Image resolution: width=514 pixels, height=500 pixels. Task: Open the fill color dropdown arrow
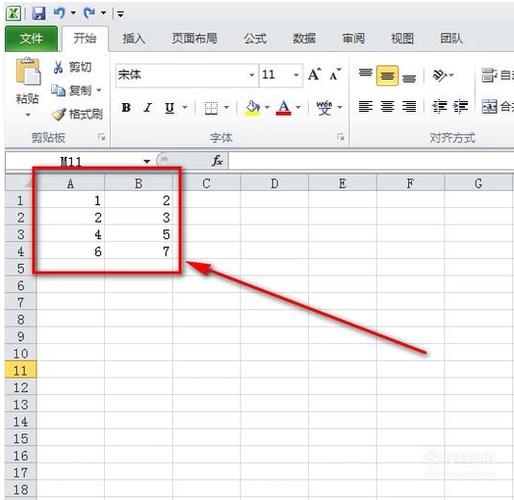[x=267, y=107]
